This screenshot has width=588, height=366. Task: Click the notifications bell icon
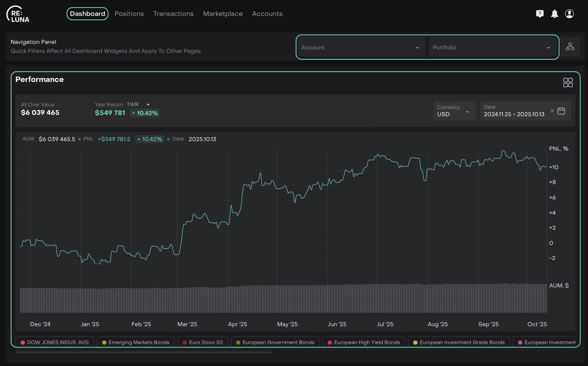(x=555, y=14)
